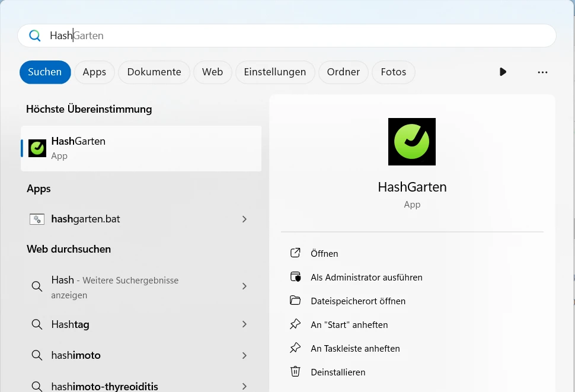Switch to the Einstellungen filter tab

[x=275, y=72]
